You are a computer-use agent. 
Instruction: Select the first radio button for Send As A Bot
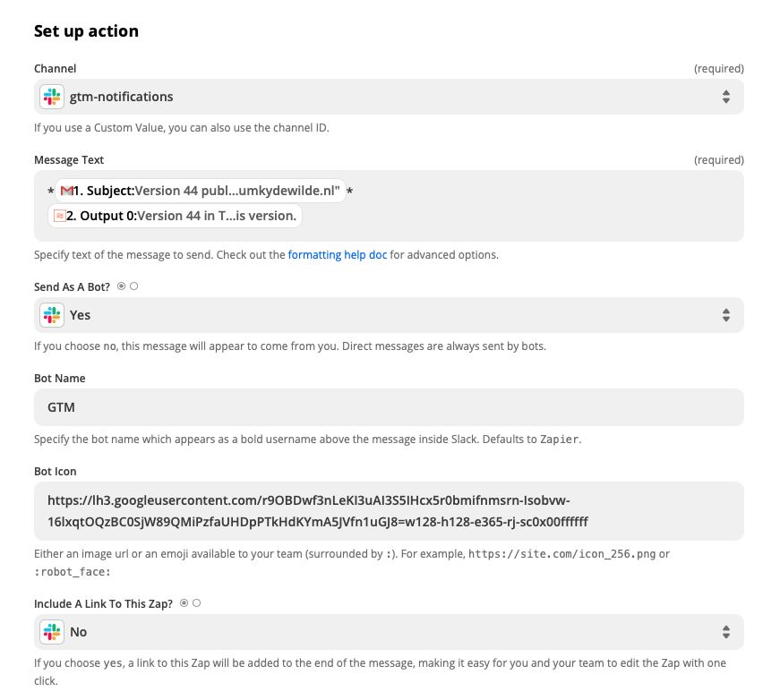[x=122, y=286]
